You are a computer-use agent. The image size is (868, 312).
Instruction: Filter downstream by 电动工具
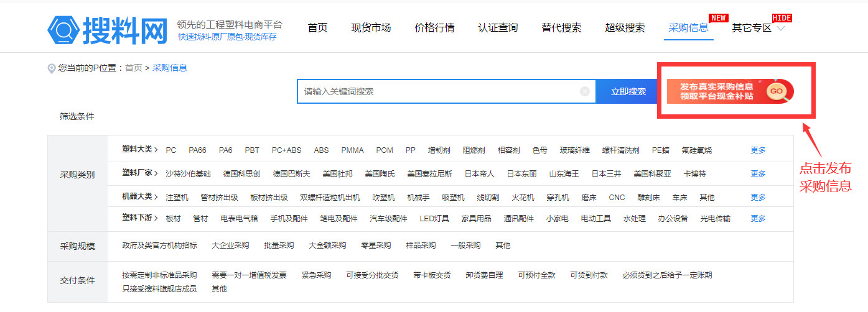point(595,218)
